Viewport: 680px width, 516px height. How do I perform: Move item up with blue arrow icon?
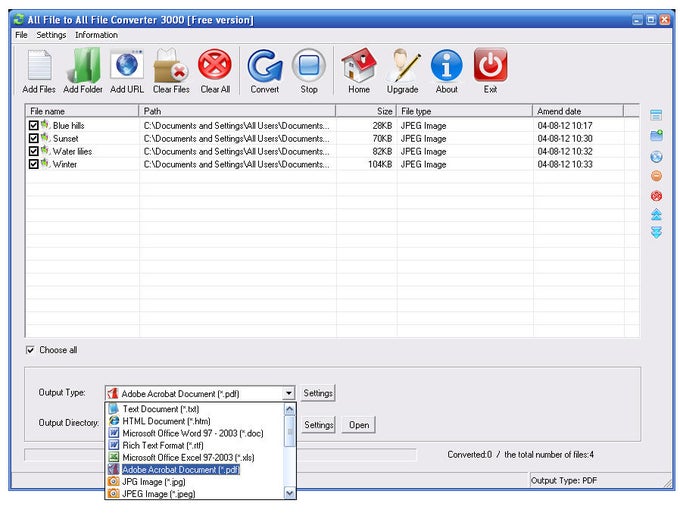click(x=657, y=214)
